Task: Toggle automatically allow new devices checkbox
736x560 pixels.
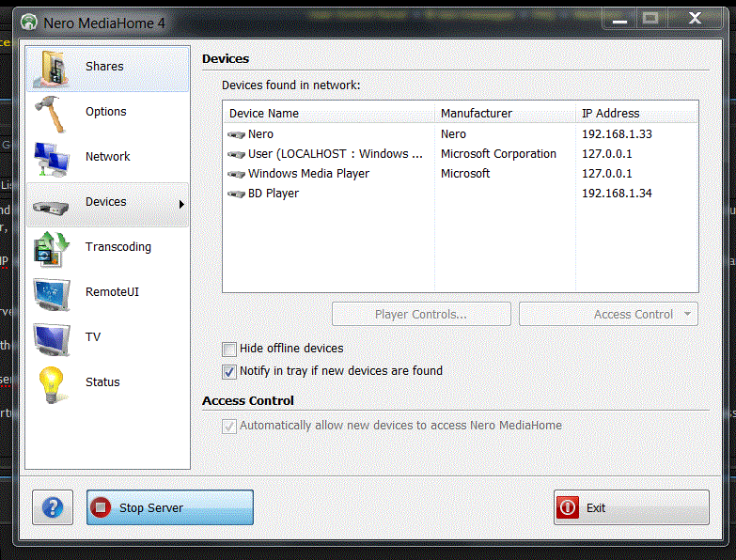Action: pyautogui.click(x=229, y=426)
